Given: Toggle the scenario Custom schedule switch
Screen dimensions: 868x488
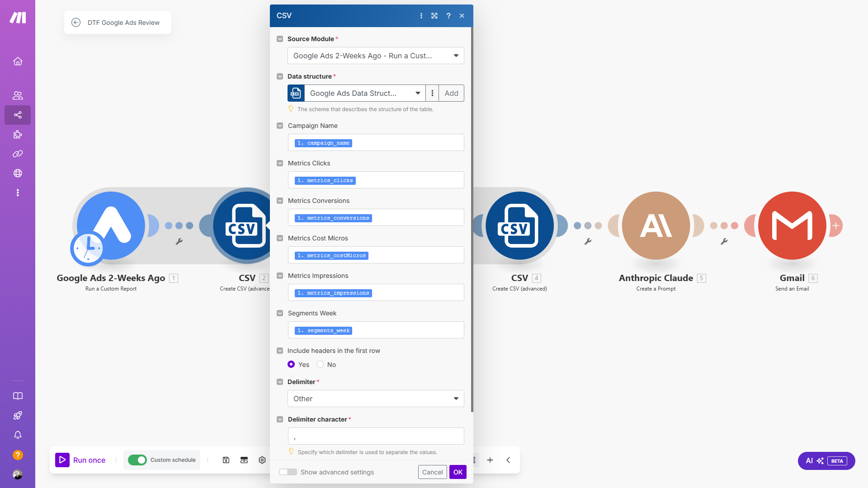Looking at the screenshot, I should [137, 460].
